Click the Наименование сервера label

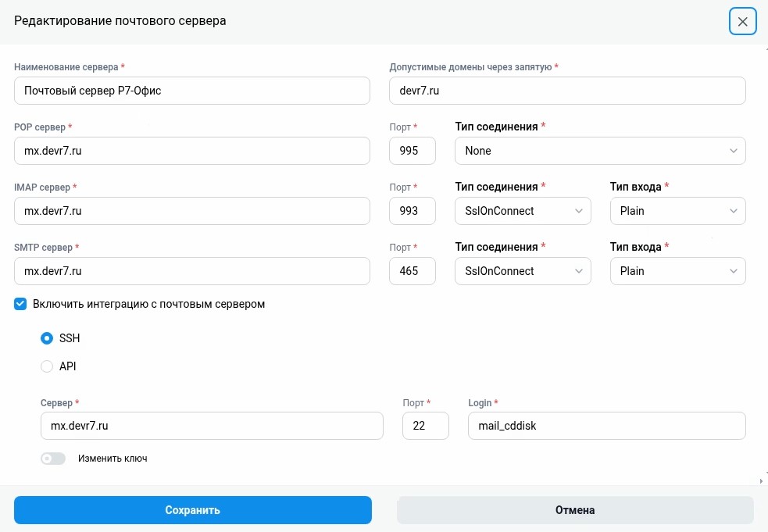[x=66, y=67]
